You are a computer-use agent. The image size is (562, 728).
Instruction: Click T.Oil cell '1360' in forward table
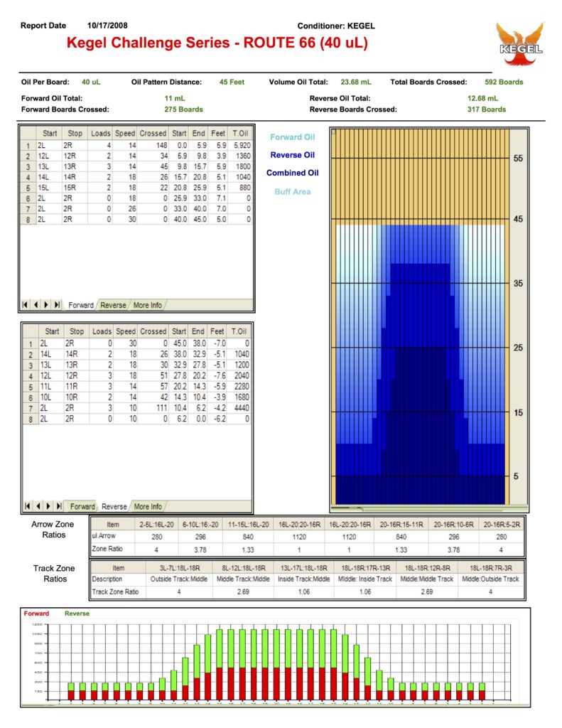click(241, 156)
